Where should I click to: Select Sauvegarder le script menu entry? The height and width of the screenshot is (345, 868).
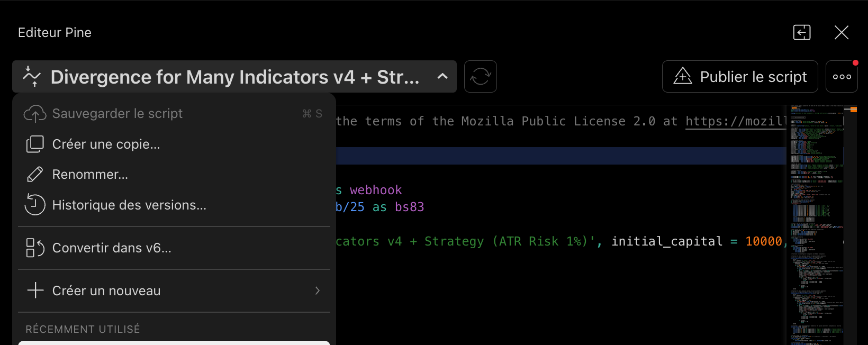(174, 114)
